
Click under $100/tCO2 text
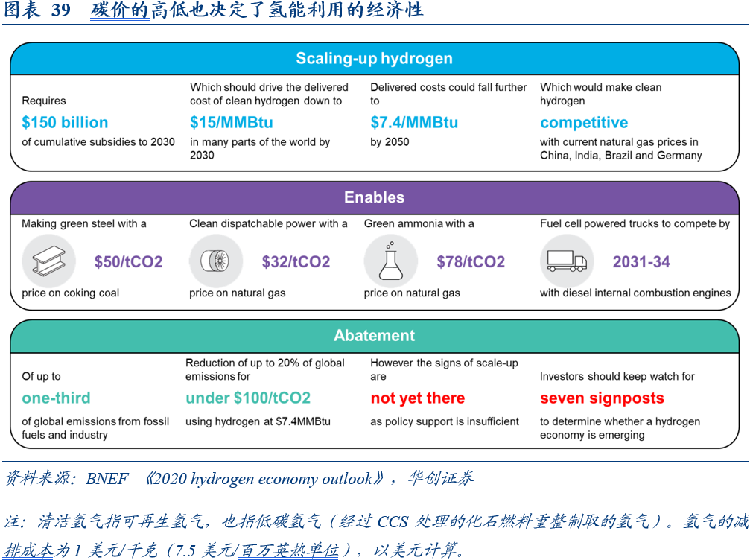[248, 398]
